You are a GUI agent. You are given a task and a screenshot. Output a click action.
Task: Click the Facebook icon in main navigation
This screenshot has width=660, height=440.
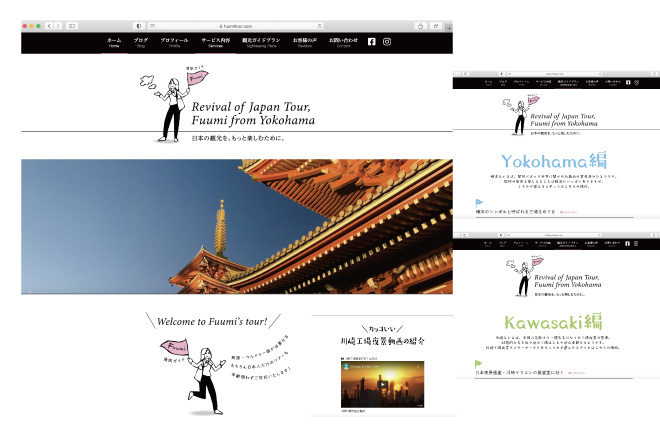(x=372, y=41)
